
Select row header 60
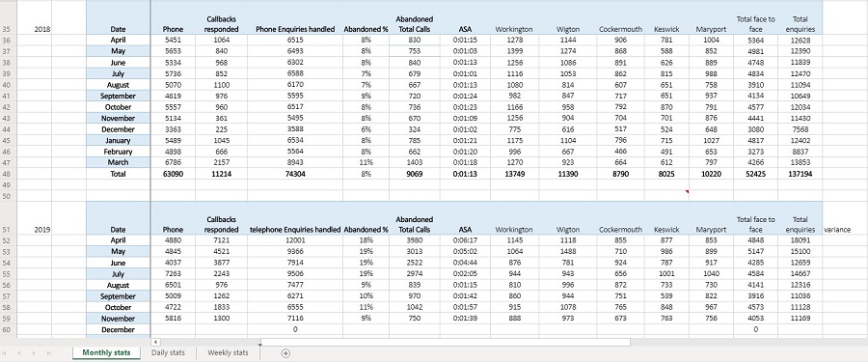[x=8, y=329]
